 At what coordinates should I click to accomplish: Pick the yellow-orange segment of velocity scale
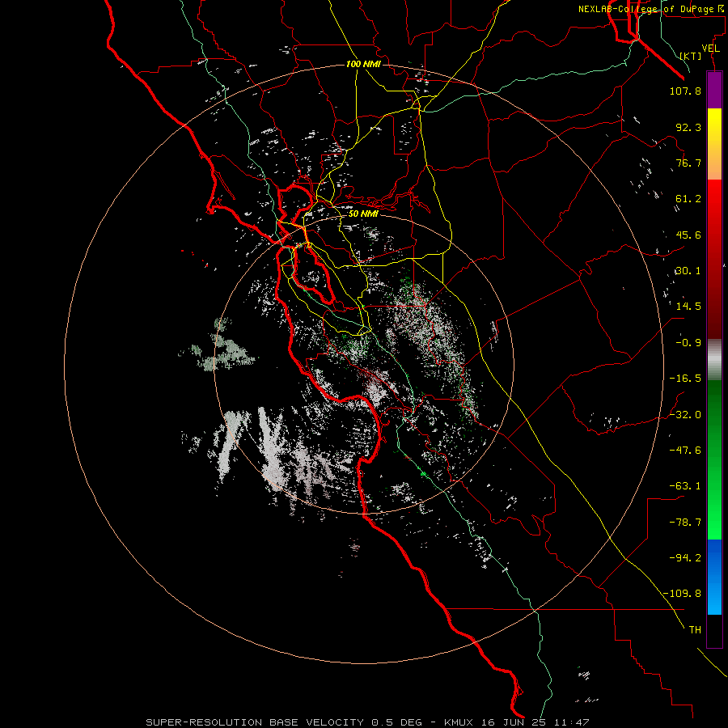tap(714, 144)
